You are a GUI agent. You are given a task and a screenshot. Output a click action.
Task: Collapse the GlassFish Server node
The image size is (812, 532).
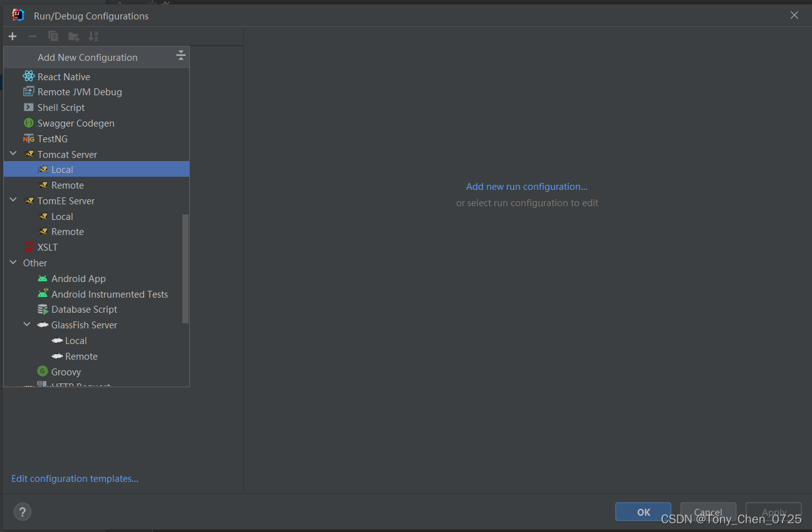pos(27,325)
